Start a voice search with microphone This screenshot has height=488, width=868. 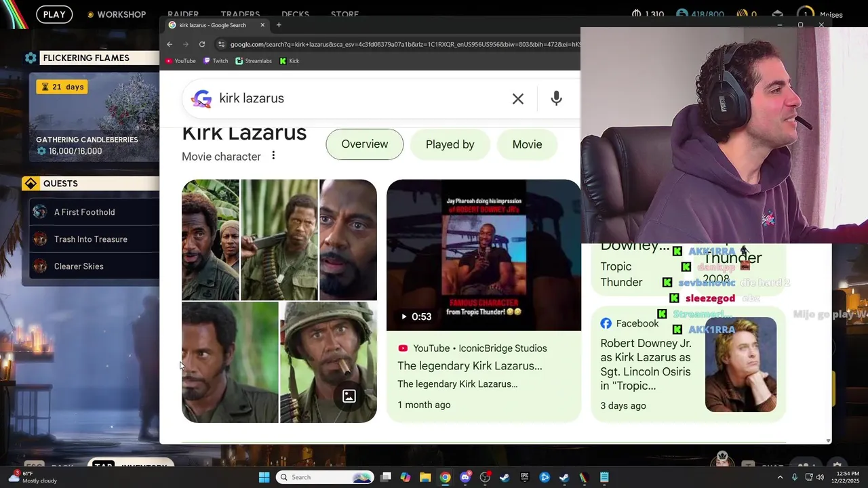pyautogui.click(x=556, y=99)
